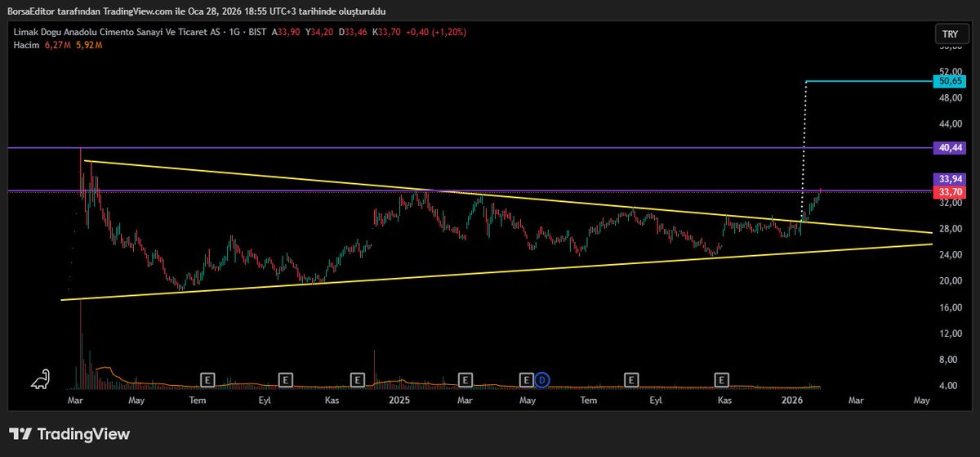Click the blue circled D dividend marker
The image size is (980, 457).
(x=542, y=379)
